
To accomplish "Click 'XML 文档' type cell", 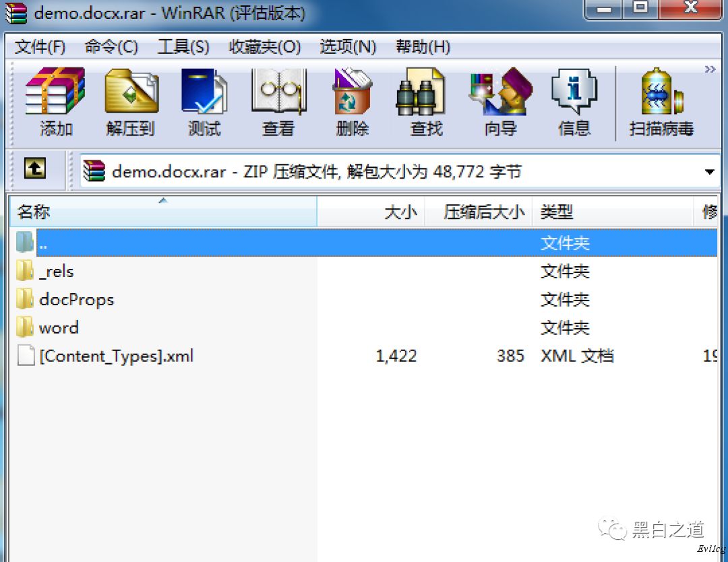I will (x=577, y=356).
